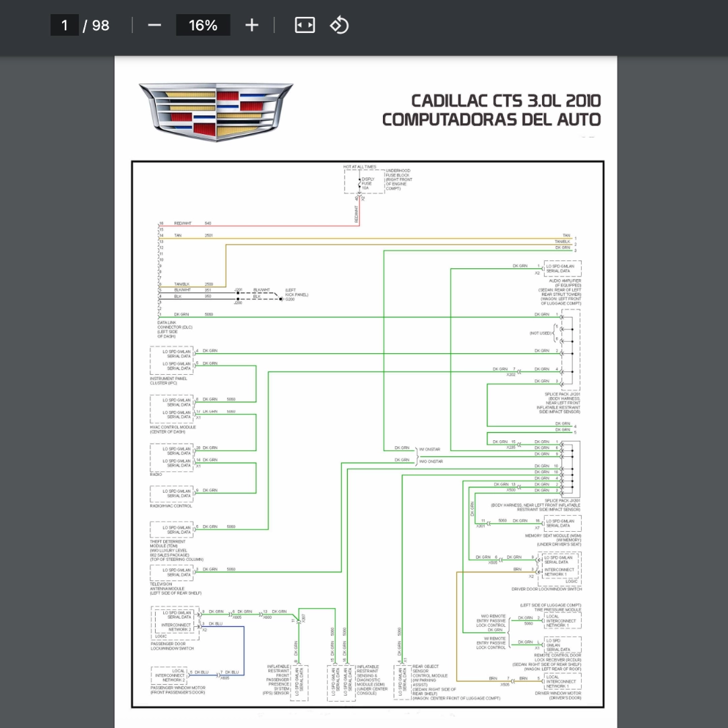Viewport: 728px width, 728px height.
Task: Click the 'TELEVISION ANTENNA MODULE' label
Action: coord(167,586)
